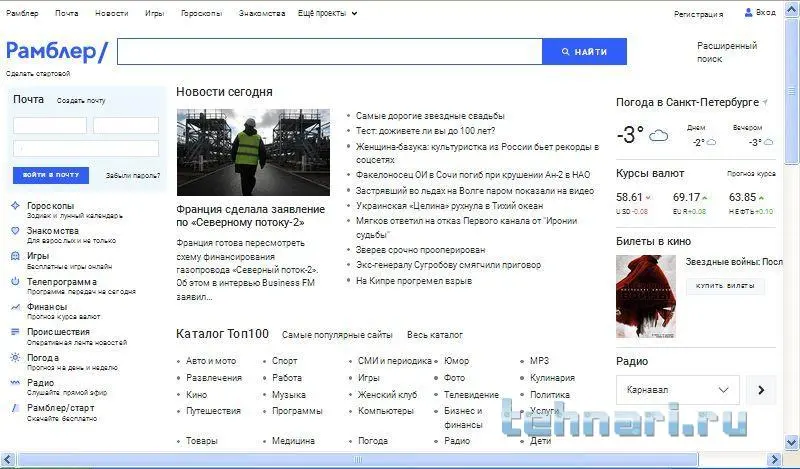Open the Прогноз курса link
Image resolution: width=800 pixels, height=469 pixels.
[x=751, y=174]
